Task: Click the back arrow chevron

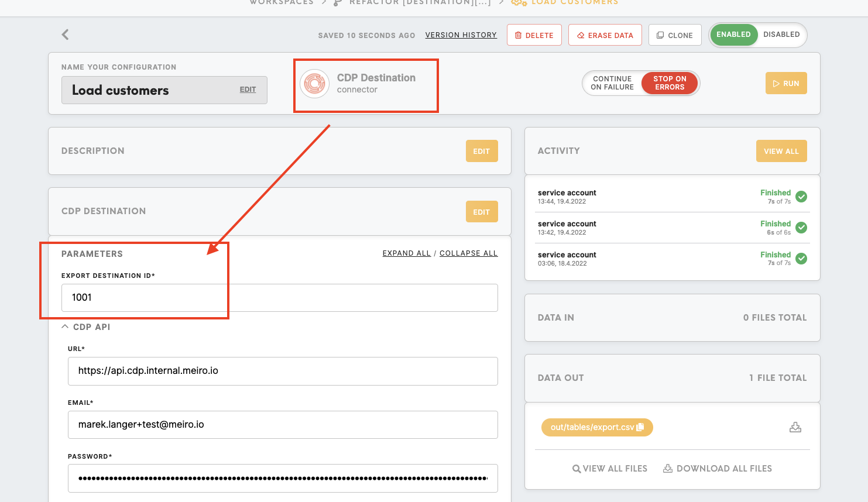Action: (65, 35)
